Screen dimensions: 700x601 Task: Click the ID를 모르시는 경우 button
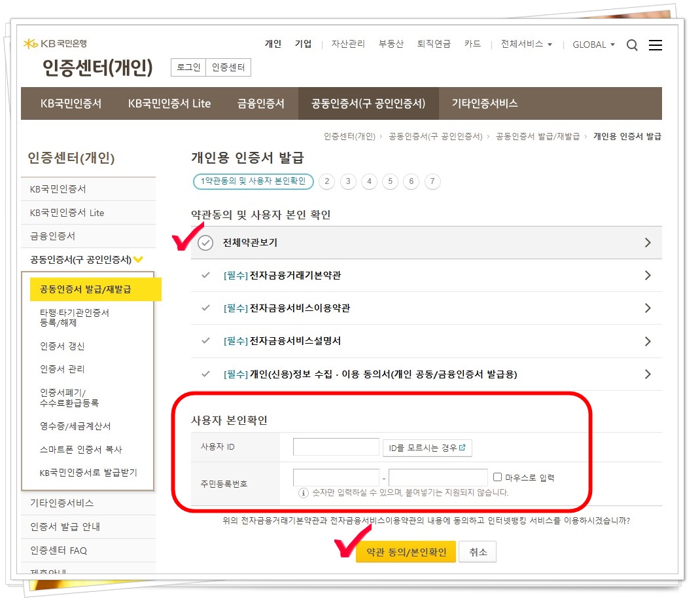click(427, 448)
